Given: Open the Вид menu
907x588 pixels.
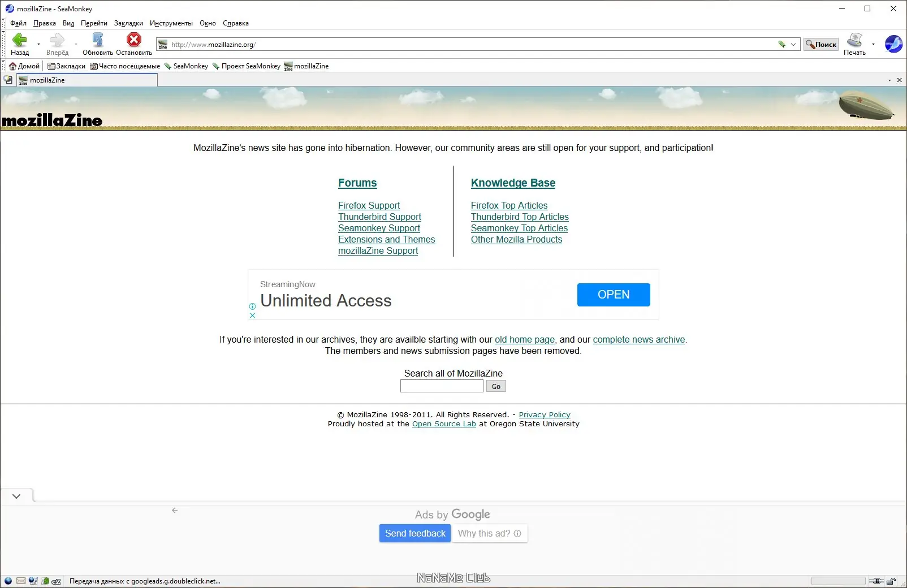Looking at the screenshot, I should [x=68, y=23].
